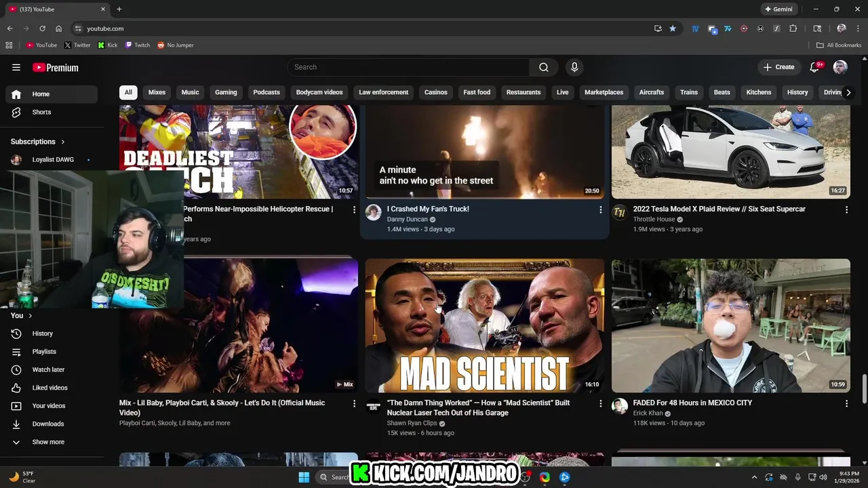Open more actions for Lil Baby Mix
The height and width of the screenshot is (488, 868).
[x=354, y=404]
